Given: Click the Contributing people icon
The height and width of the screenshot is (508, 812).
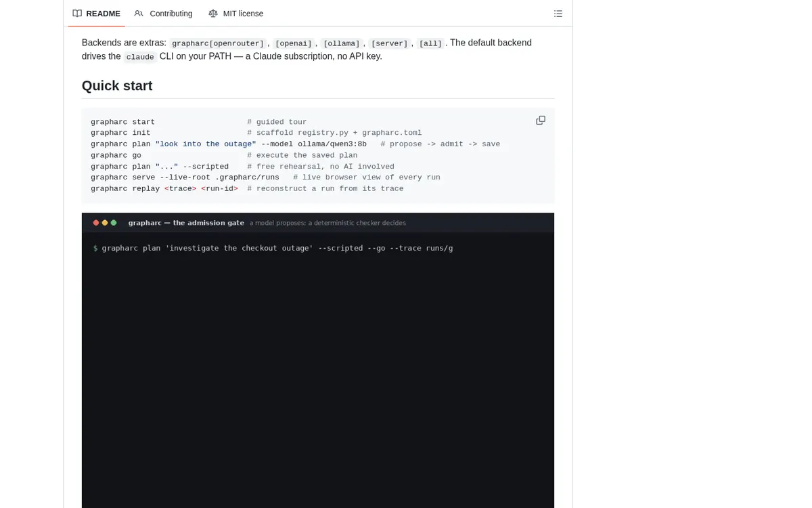Looking at the screenshot, I should click(139, 14).
